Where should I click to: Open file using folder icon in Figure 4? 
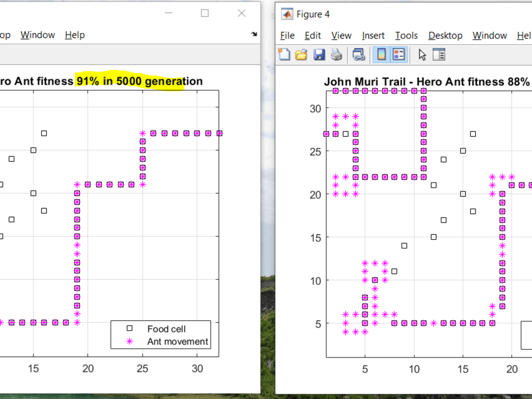tap(301, 54)
